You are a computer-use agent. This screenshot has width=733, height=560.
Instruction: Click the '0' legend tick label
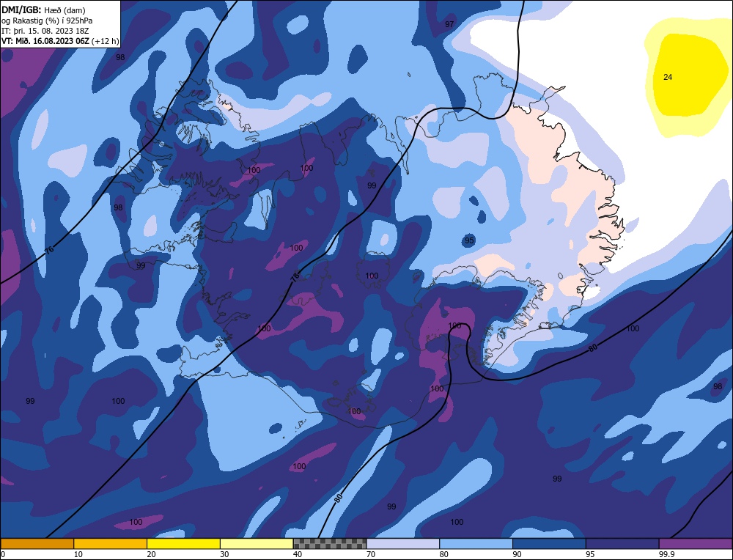pos(3,554)
